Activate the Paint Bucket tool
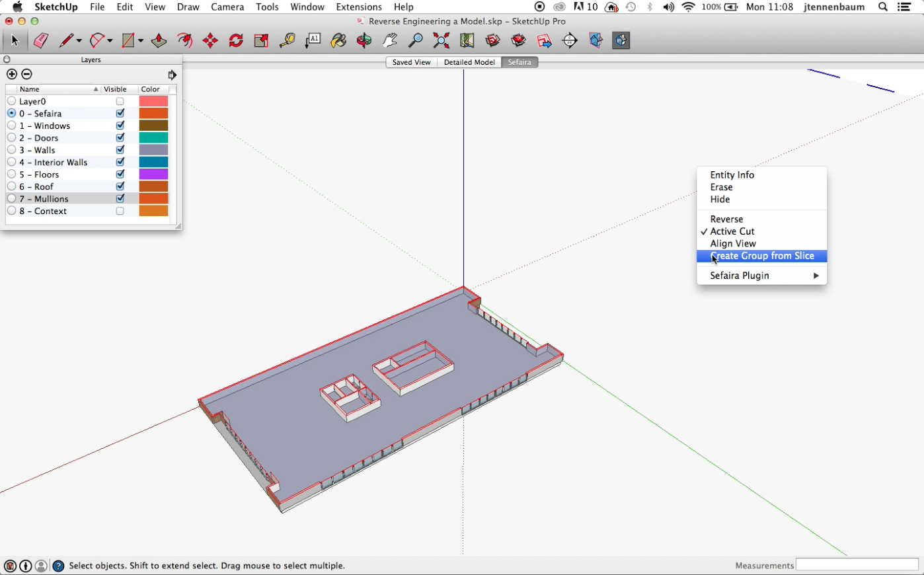This screenshot has height=575, width=924. click(x=338, y=41)
